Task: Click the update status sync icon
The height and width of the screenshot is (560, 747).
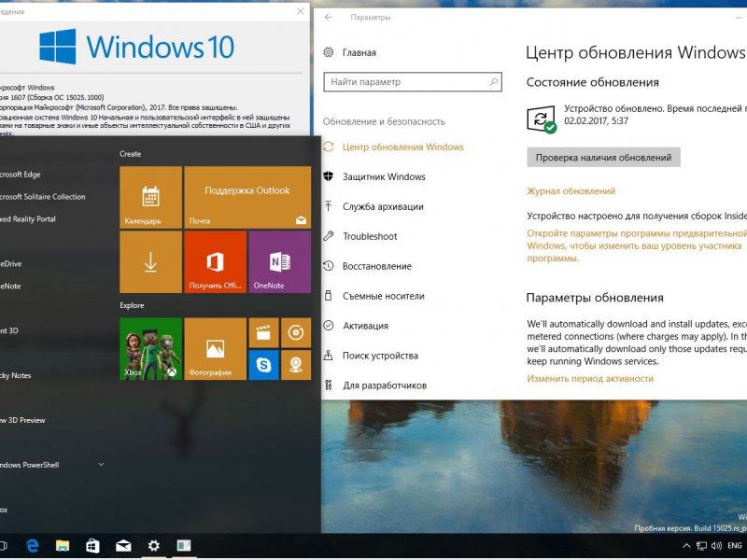Action: (542, 119)
